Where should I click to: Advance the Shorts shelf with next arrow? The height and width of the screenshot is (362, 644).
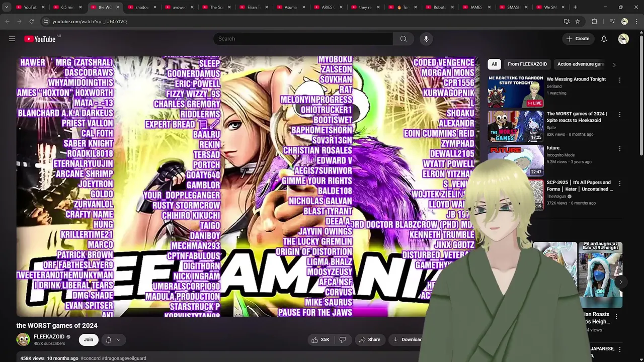click(x=621, y=282)
